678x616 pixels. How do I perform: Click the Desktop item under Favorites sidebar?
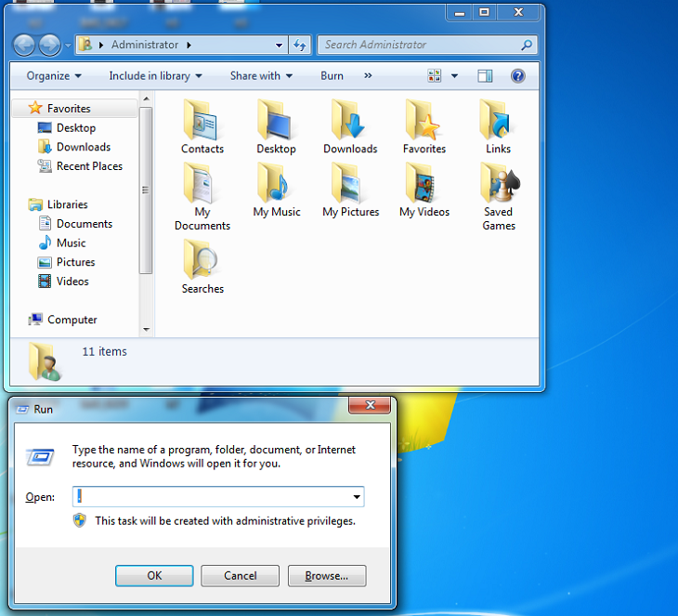point(67,127)
